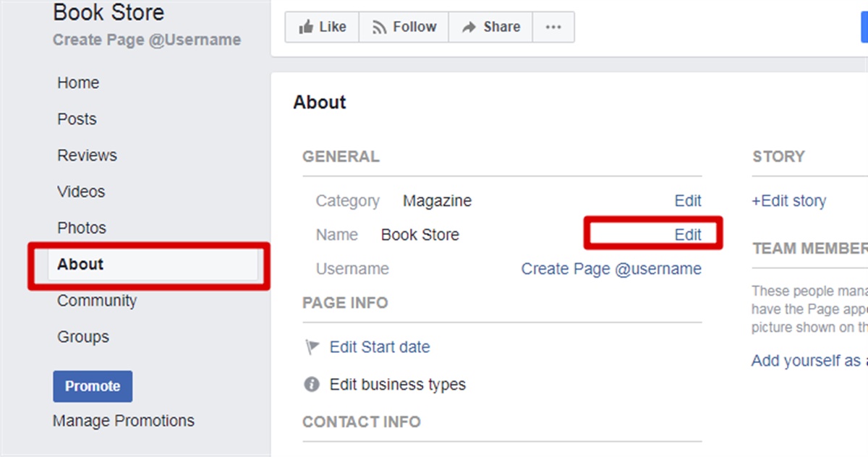Click the Follow feed button
This screenshot has width=868, height=457.
[x=404, y=27]
